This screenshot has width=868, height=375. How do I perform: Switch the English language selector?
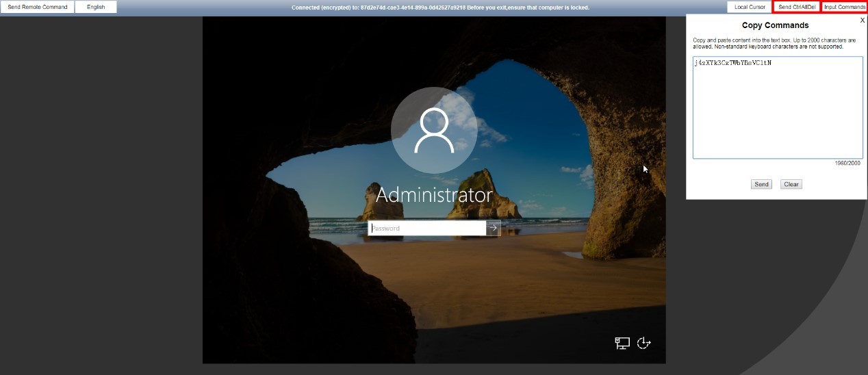tap(96, 7)
